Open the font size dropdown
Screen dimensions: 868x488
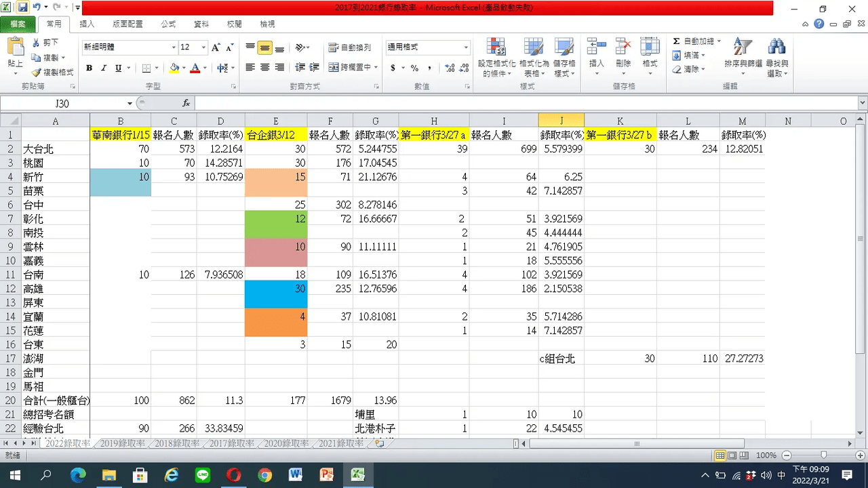[203, 47]
